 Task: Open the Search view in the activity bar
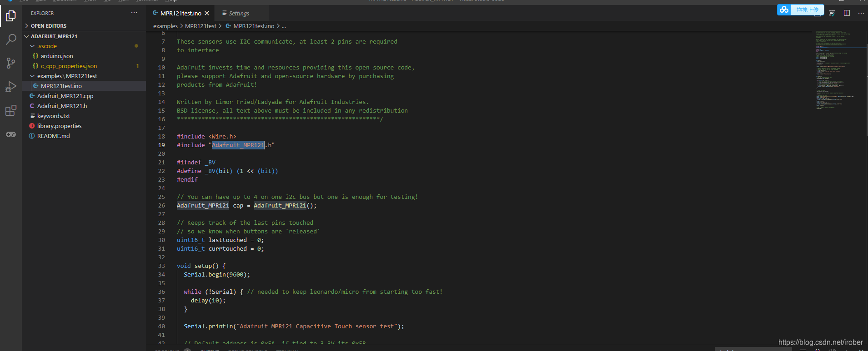click(11, 40)
